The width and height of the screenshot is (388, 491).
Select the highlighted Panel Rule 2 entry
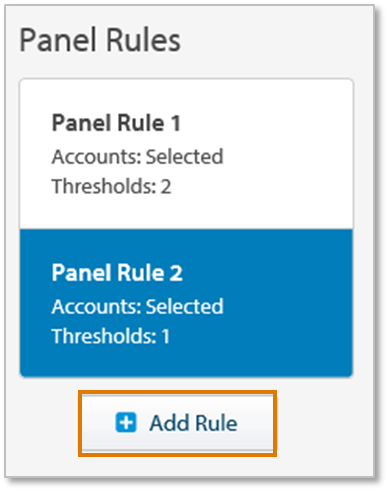coord(186,303)
